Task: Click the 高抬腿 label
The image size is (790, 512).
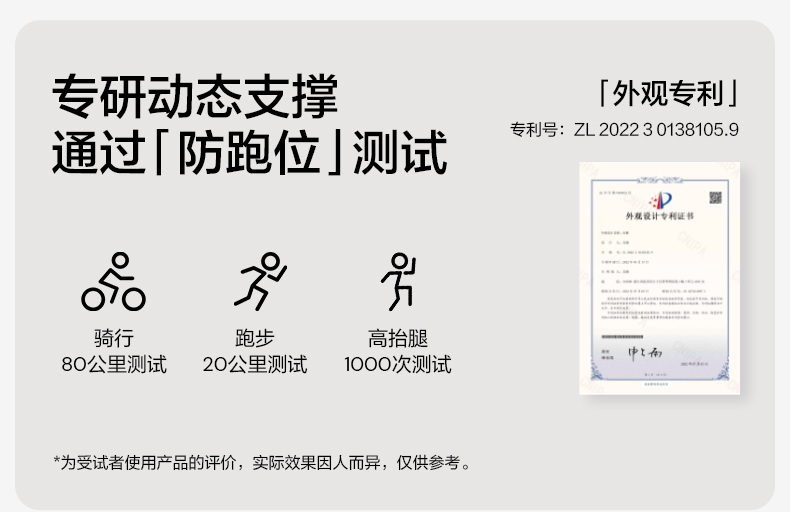Action: [x=398, y=338]
